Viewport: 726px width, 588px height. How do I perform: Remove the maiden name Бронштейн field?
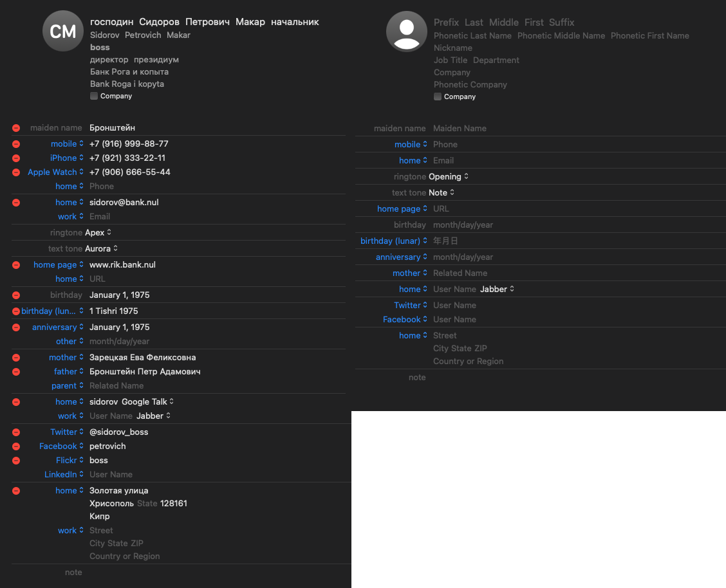click(x=16, y=128)
